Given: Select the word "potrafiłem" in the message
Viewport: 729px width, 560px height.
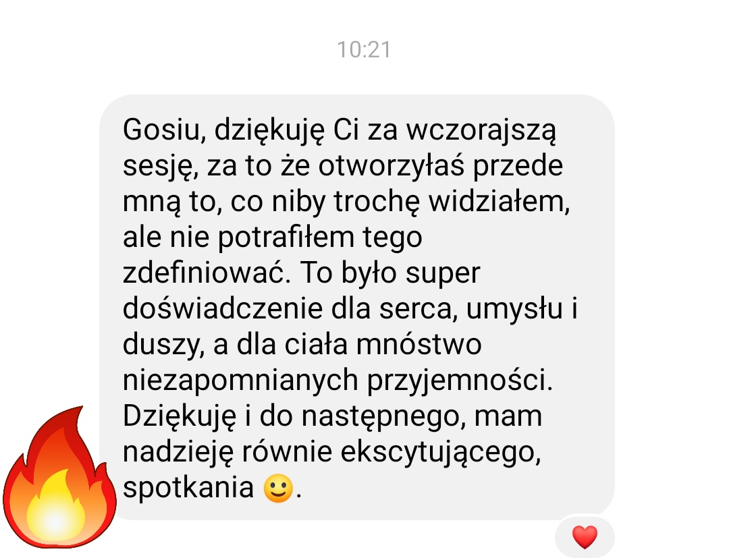Looking at the screenshot, I should click(x=286, y=237).
